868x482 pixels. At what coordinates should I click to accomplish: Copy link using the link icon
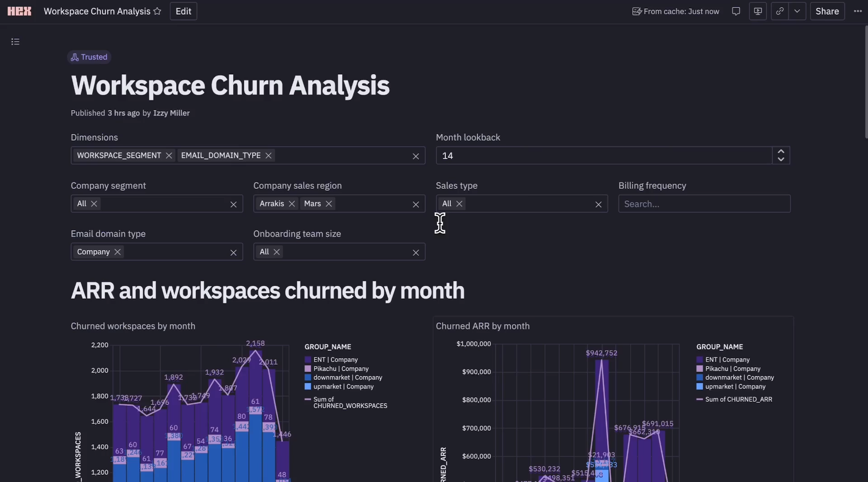[779, 11]
